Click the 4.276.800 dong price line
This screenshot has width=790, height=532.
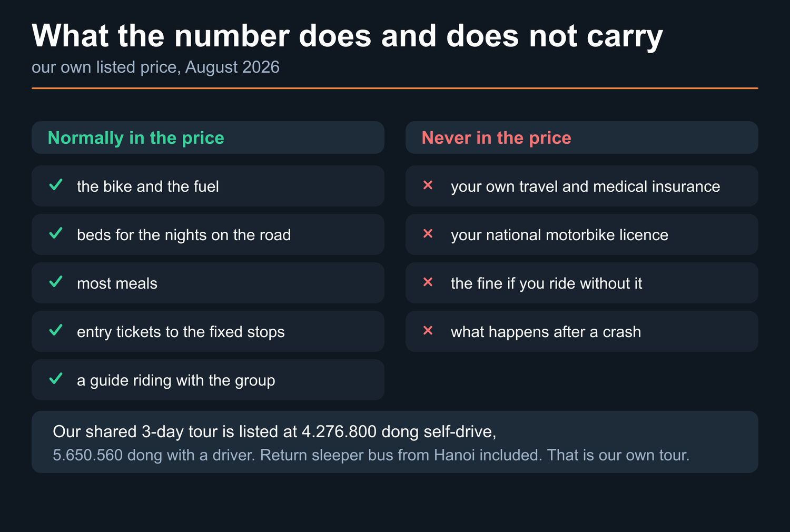274,432
